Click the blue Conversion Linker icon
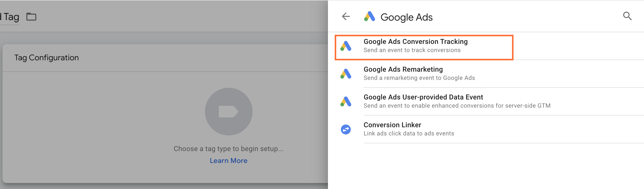644x189 pixels. click(346, 129)
